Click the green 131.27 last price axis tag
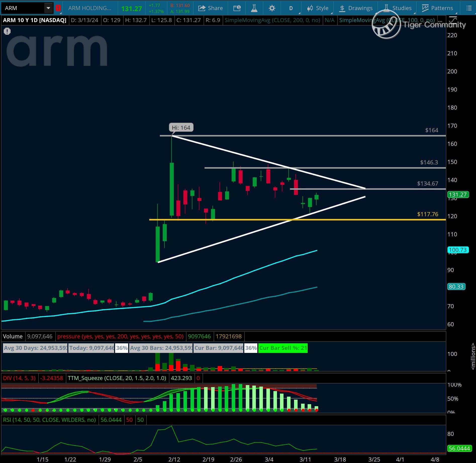Image resolution: width=476 pixels, height=463 pixels. (x=458, y=195)
